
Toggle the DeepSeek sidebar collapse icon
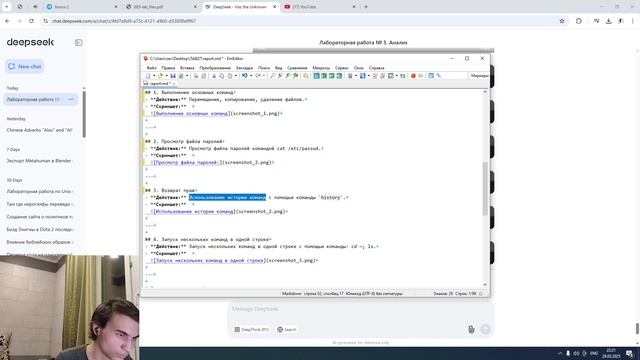tap(78, 42)
